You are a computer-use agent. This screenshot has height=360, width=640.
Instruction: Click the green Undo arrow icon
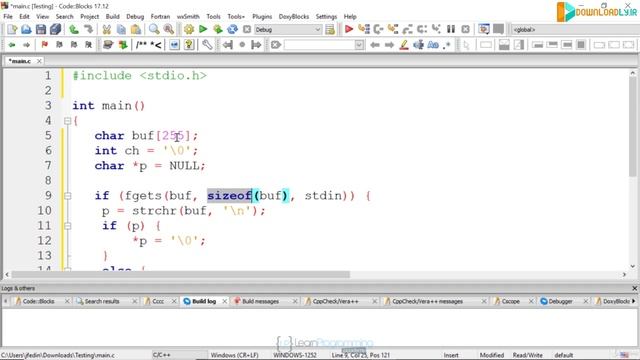pos(74,29)
